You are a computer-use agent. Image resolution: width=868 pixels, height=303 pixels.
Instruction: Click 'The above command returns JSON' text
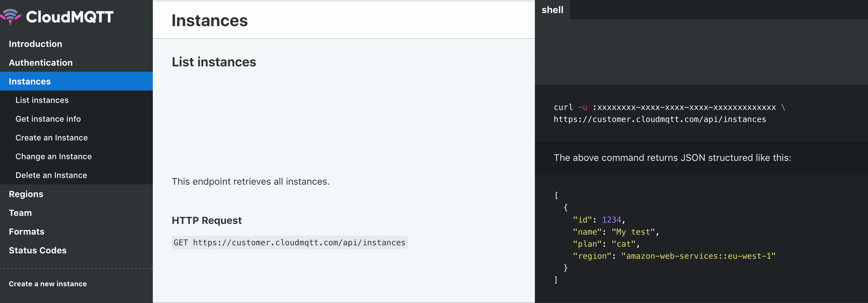click(672, 158)
